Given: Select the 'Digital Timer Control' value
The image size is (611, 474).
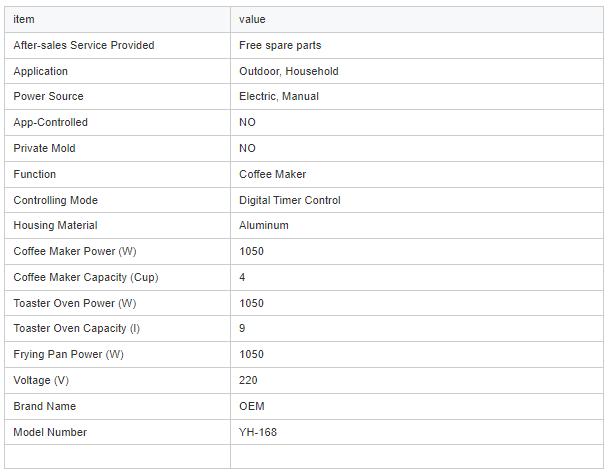Looking at the screenshot, I should click(290, 200).
